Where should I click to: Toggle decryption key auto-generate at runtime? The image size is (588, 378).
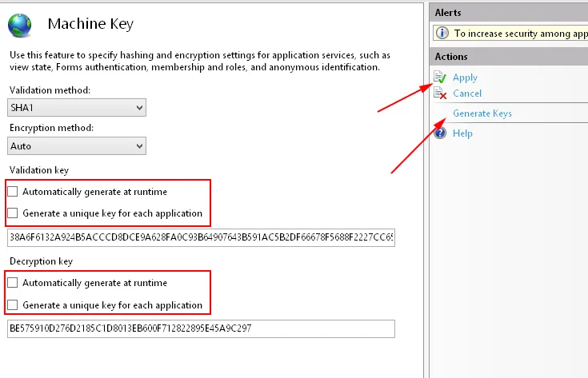click(13, 283)
